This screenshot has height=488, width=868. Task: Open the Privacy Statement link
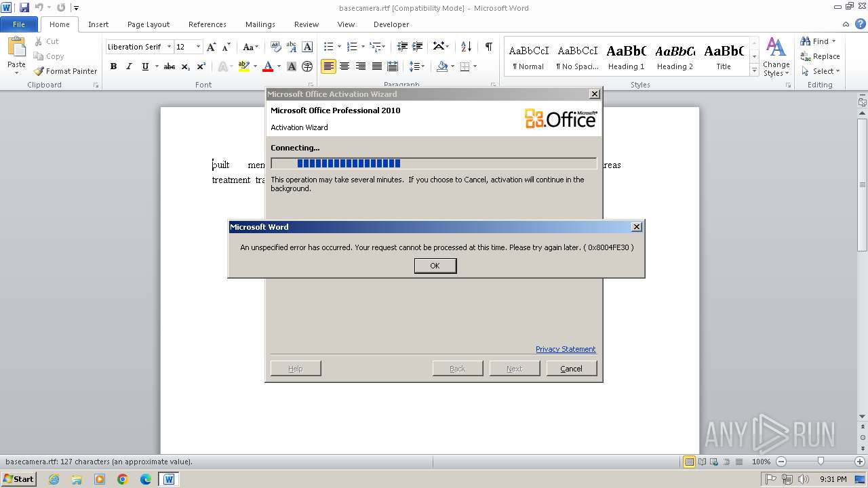point(566,349)
